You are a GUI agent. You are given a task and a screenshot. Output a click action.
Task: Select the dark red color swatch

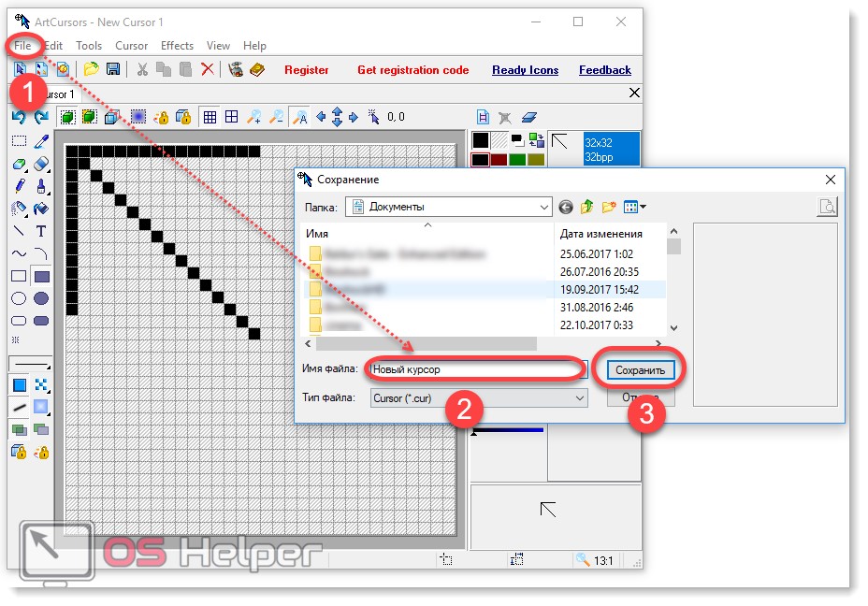coord(499,161)
